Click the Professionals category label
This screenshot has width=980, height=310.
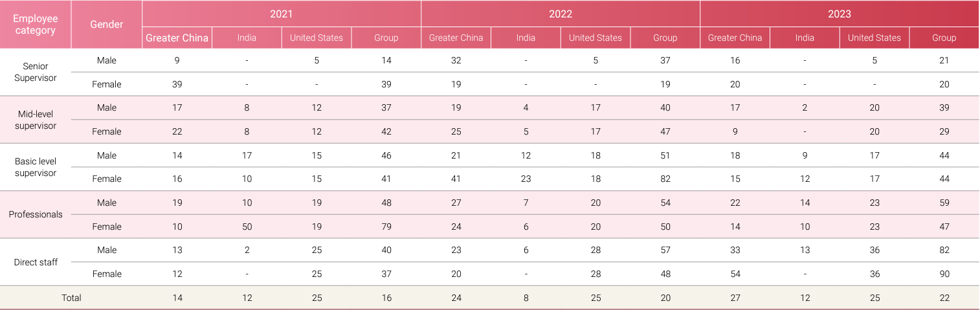pyautogui.click(x=36, y=214)
